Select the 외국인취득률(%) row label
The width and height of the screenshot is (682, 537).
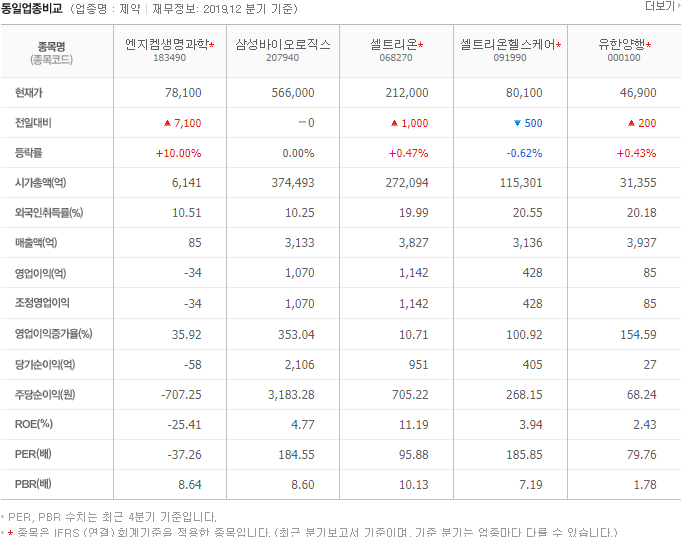point(49,213)
